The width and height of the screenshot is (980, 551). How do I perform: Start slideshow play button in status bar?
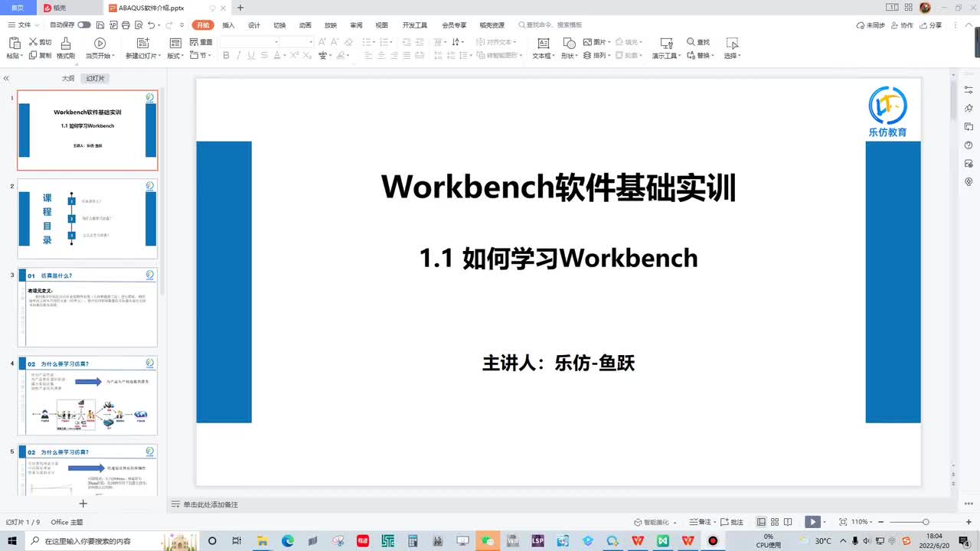click(812, 522)
